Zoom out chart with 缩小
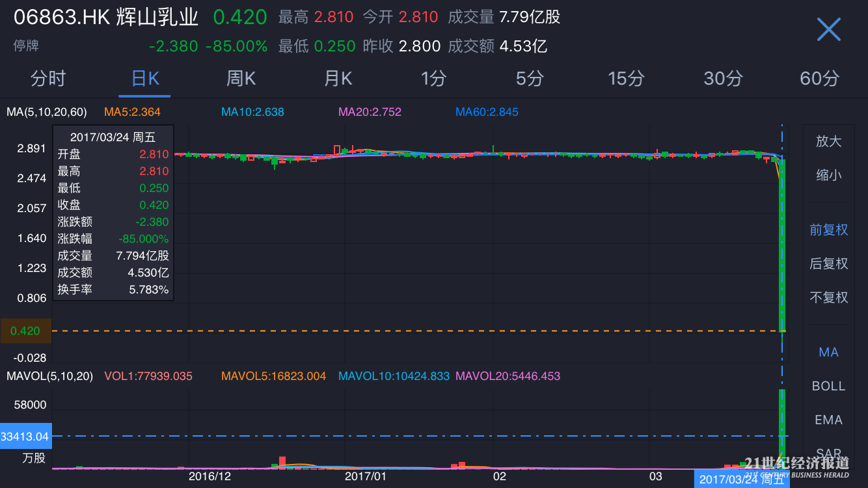The height and width of the screenshot is (488, 868). coord(828,175)
